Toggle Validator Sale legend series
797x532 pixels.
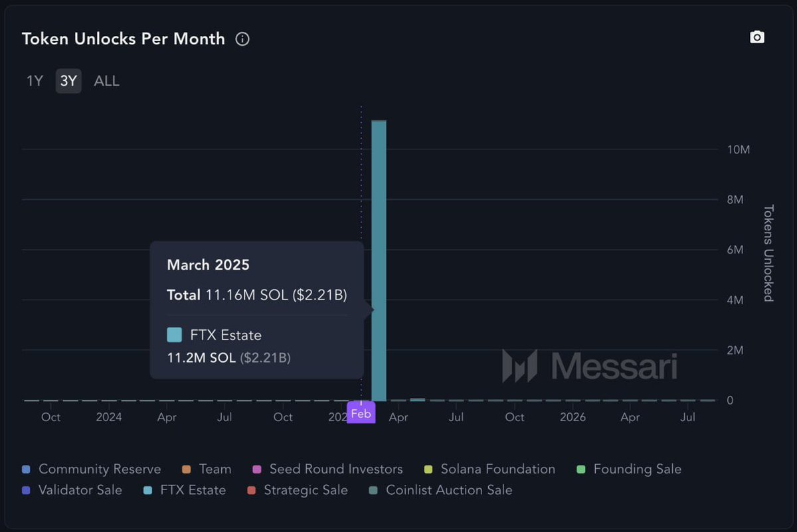(72, 490)
